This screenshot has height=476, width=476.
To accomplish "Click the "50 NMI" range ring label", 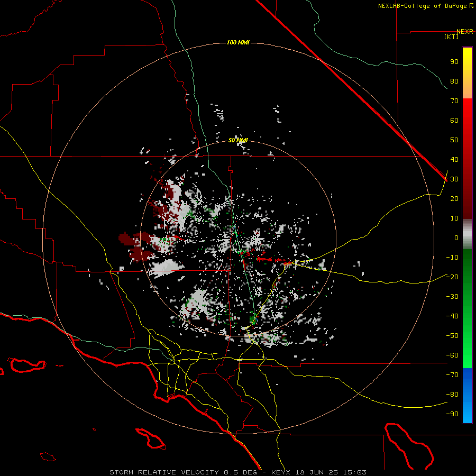I will tap(238, 140).
